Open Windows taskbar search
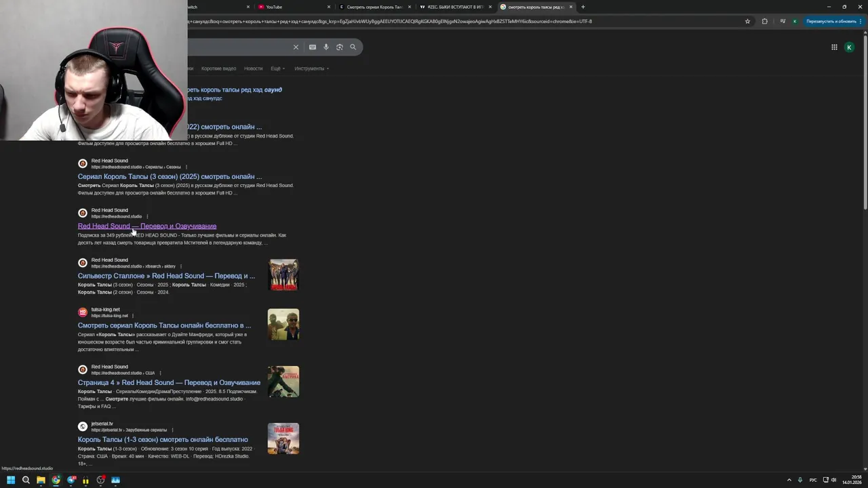The height and width of the screenshot is (488, 868). (x=26, y=480)
